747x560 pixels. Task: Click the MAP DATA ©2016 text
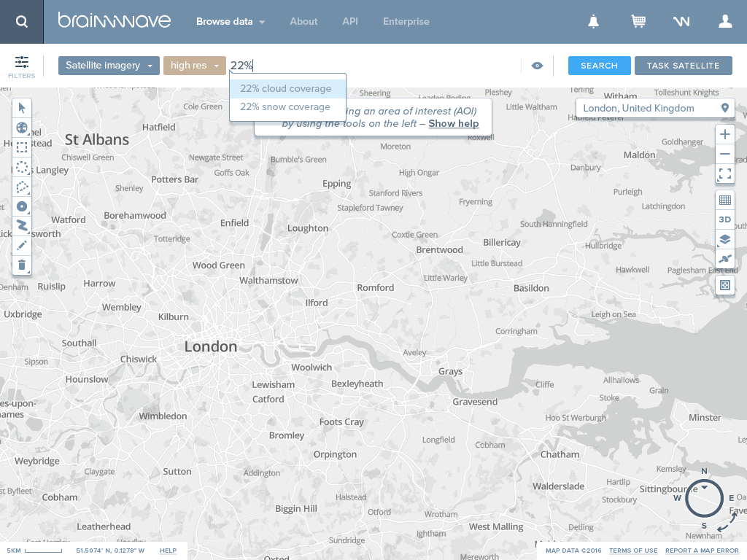pyautogui.click(x=573, y=551)
